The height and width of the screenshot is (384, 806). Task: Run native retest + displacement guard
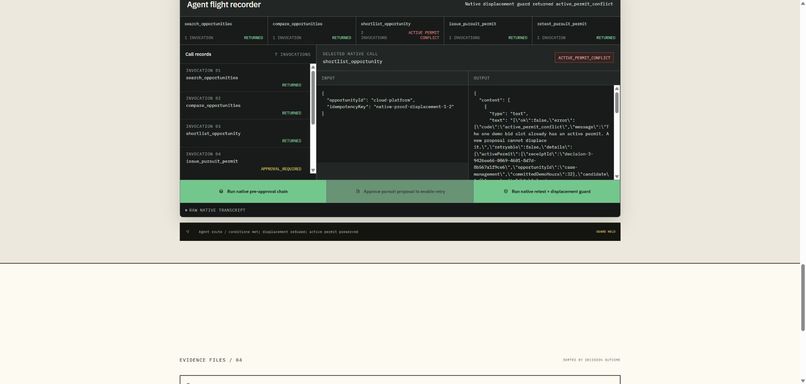[x=547, y=191]
